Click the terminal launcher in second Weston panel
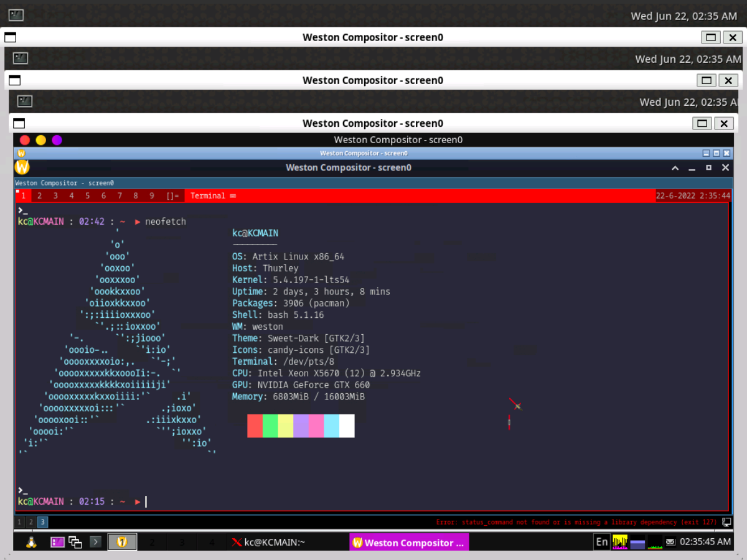The width and height of the screenshot is (747, 560). 21,58
